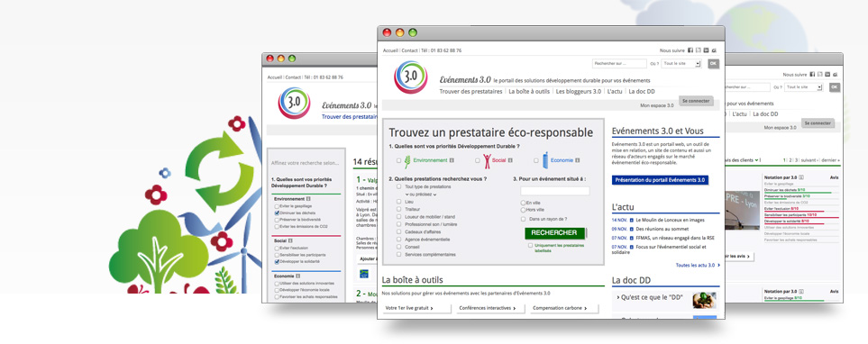Open info icon next to Environnement label
Viewport: 868px width, 344px height.
click(452, 160)
